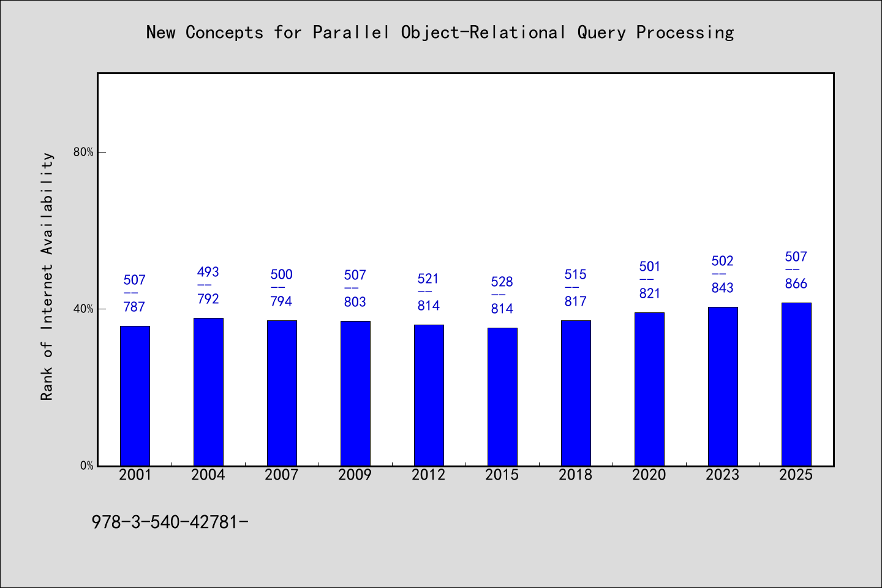882x588 pixels.
Task: Click the value 501 above the 2020 bar
Action: pos(649,266)
